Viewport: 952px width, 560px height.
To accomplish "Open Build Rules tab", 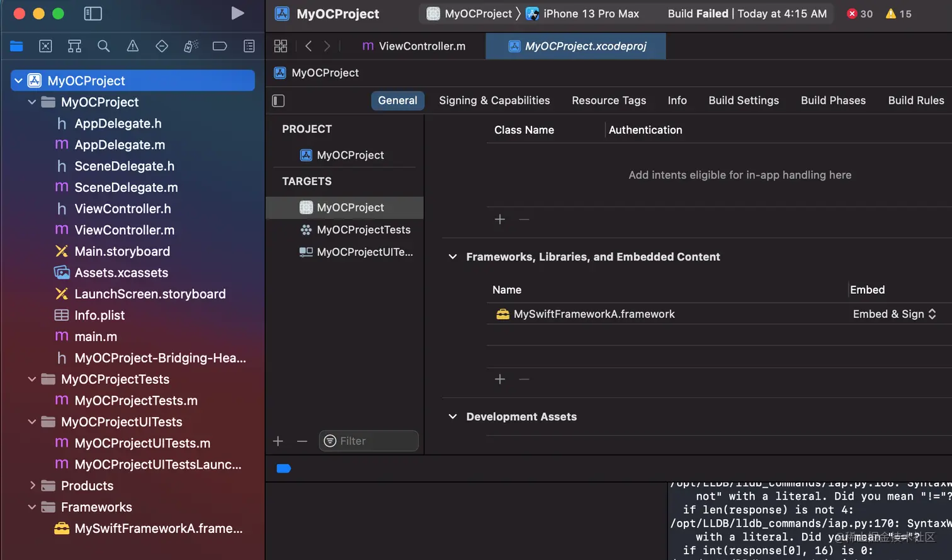I will [916, 101].
